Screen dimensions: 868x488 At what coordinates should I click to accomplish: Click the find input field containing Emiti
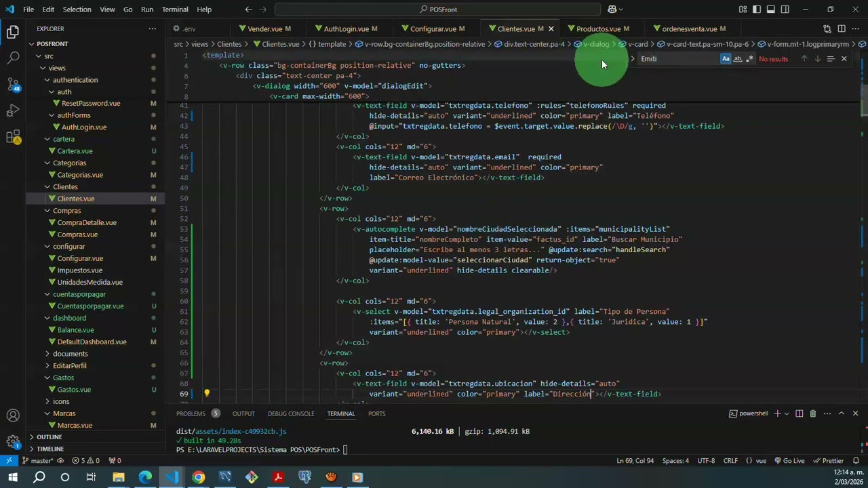click(679, 59)
